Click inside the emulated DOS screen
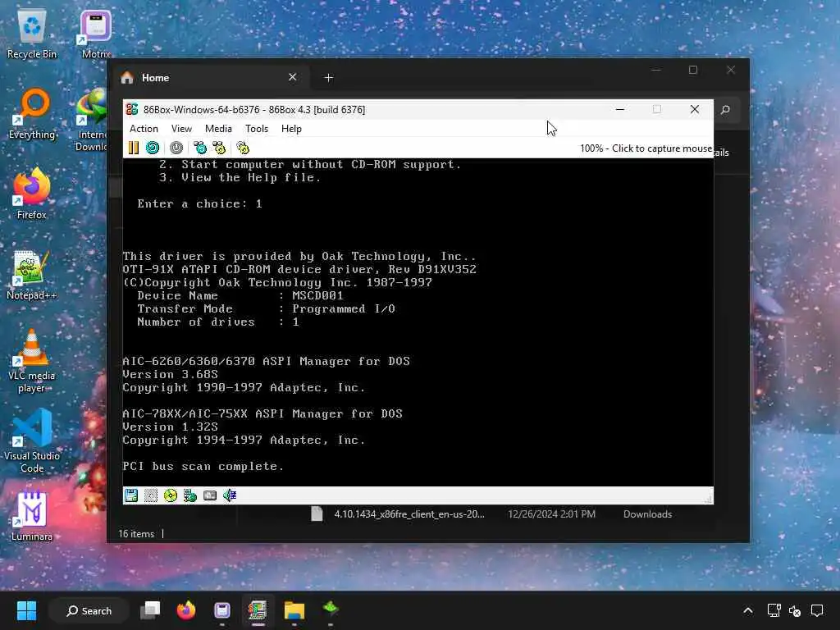 point(418,322)
